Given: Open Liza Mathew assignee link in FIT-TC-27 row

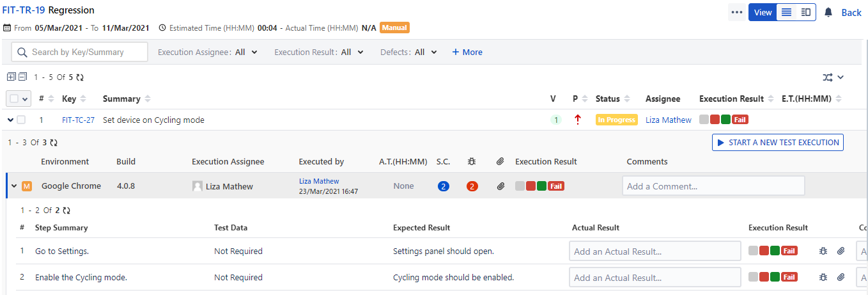Looking at the screenshot, I should (669, 120).
